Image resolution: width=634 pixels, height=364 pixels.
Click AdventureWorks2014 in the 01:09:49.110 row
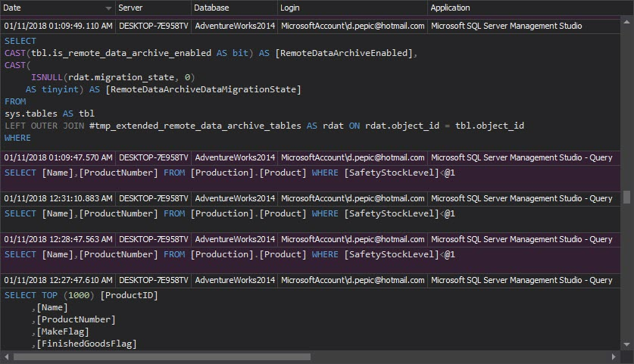tap(235, 26)
